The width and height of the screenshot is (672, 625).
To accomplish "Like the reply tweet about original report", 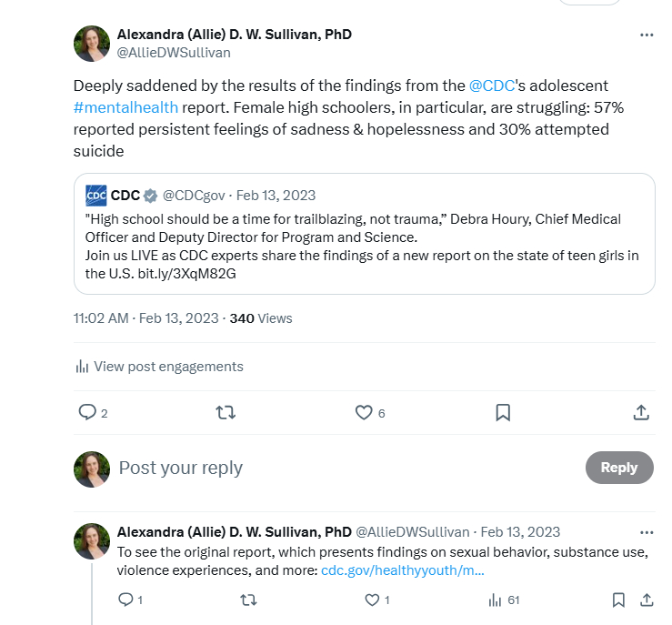I will (372, 600).
